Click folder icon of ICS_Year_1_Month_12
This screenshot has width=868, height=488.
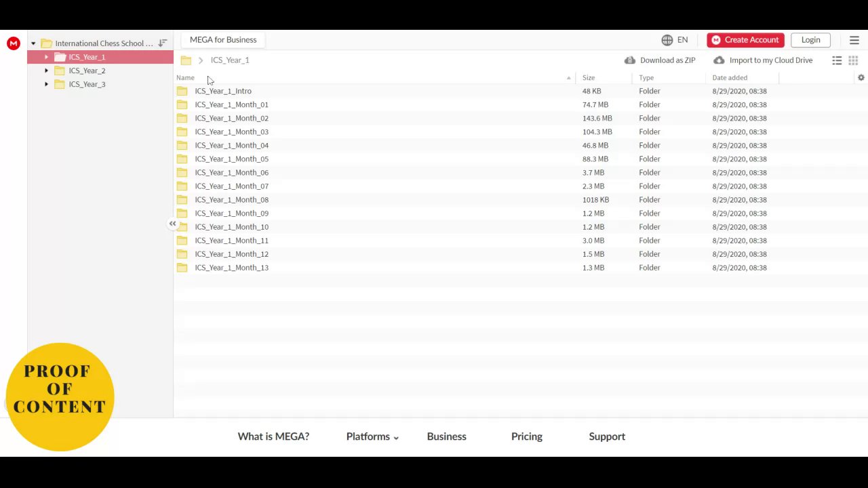tap(182, 253)
